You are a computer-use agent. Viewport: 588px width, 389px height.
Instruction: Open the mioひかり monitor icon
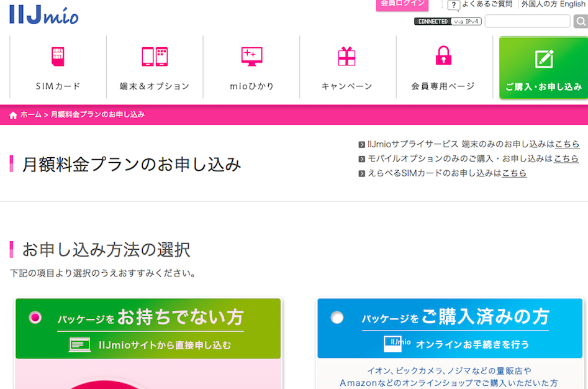point(251,57)
